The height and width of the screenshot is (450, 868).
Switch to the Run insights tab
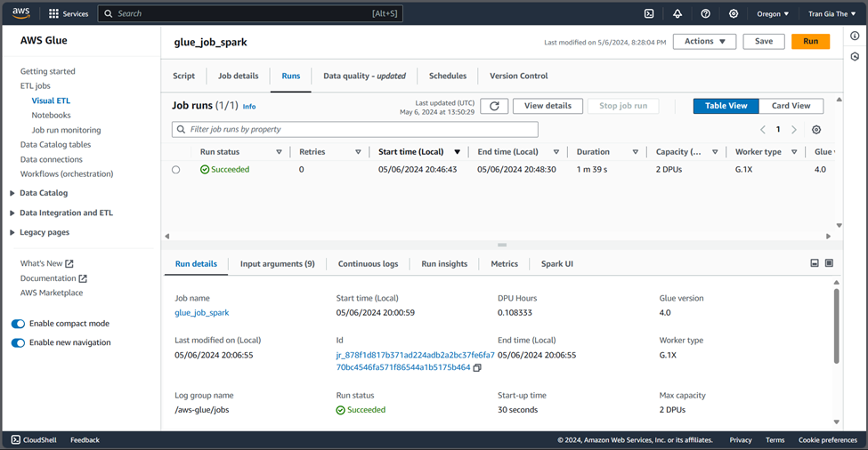[444, 264]
